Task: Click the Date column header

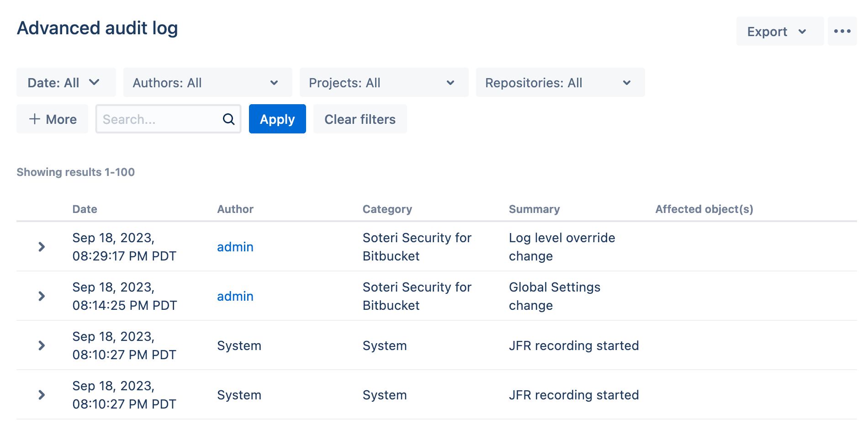Action: 85,209
